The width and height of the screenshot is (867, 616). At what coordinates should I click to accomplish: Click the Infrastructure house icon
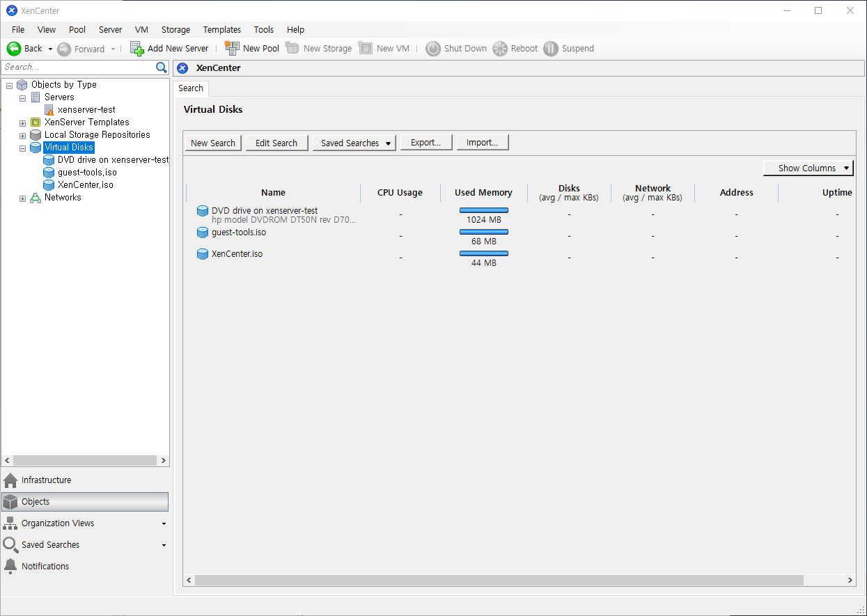[x=10, y=480]
